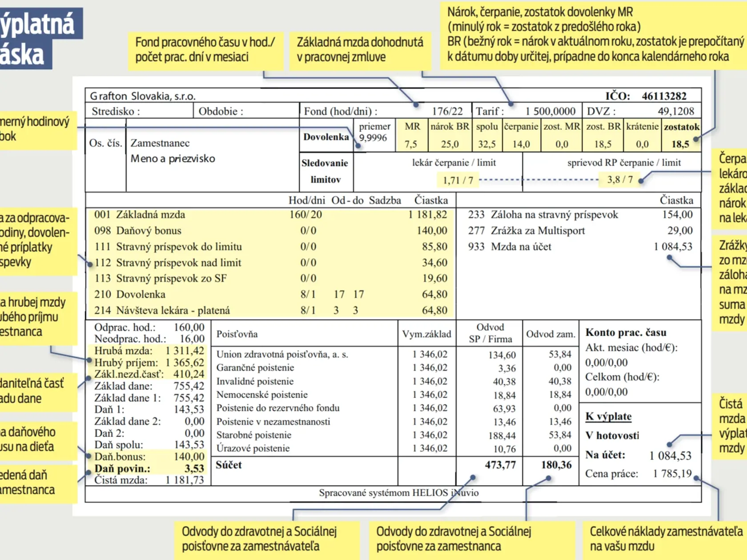The width and height of the screenshot is (747, 560).
Task: Select the IČO number 46113282
Action: point(664,96)
